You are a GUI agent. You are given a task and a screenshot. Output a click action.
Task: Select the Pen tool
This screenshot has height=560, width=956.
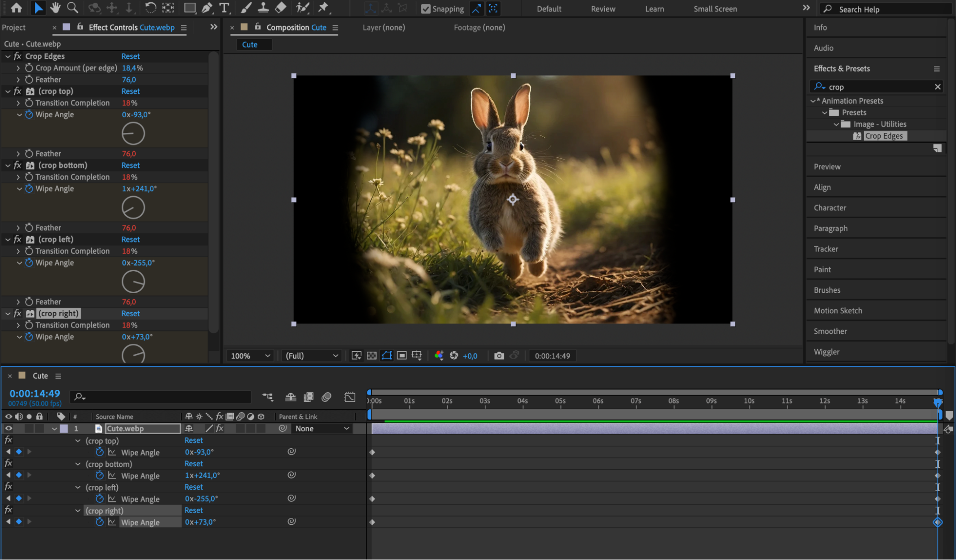(207, 8)
